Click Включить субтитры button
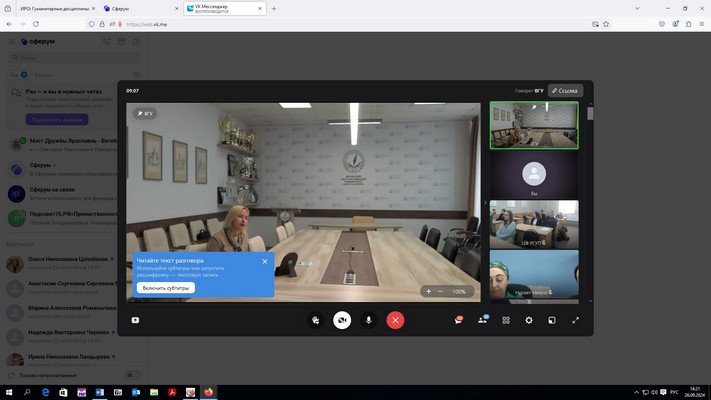Viewport: 711px width, 400px height. [166, 288]
